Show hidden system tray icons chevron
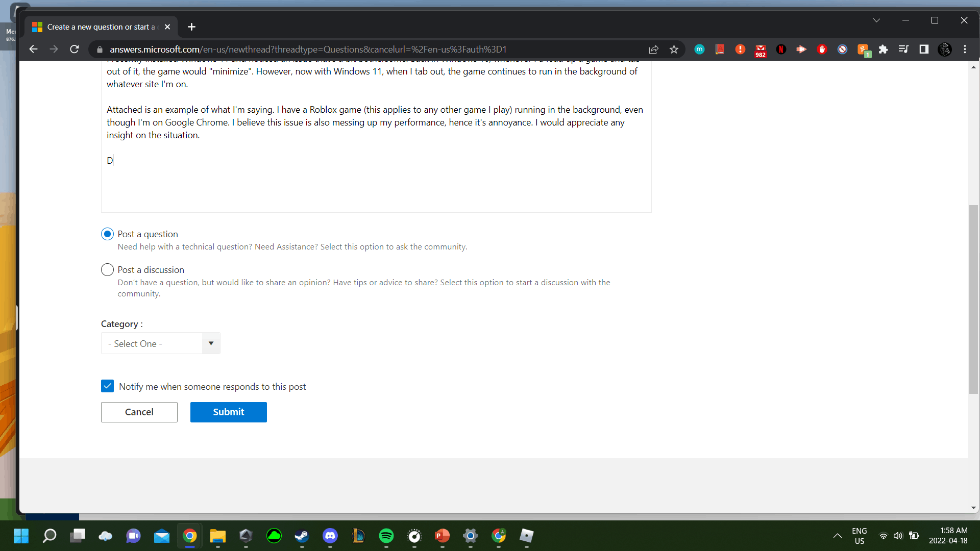 pyautogui.click(x=837, y=536)
